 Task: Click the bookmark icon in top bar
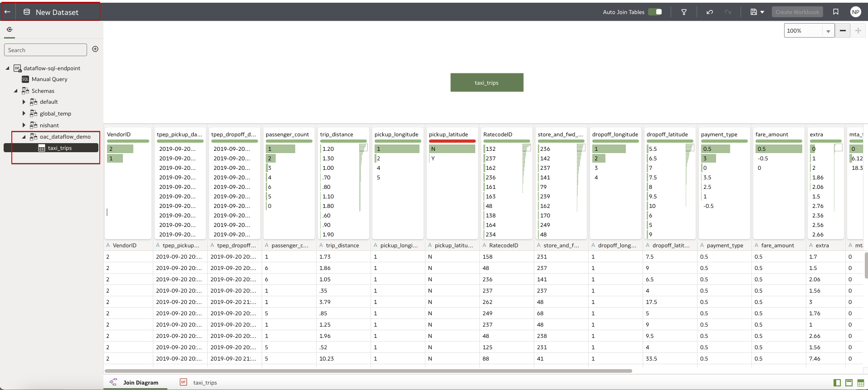(x=836, y=12)
